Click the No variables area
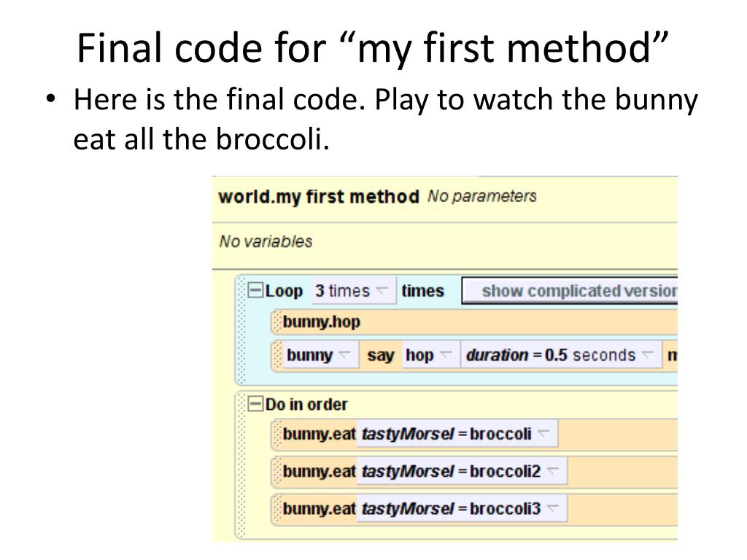The height and width of the screenshot is (560, 747). (266, 241)
